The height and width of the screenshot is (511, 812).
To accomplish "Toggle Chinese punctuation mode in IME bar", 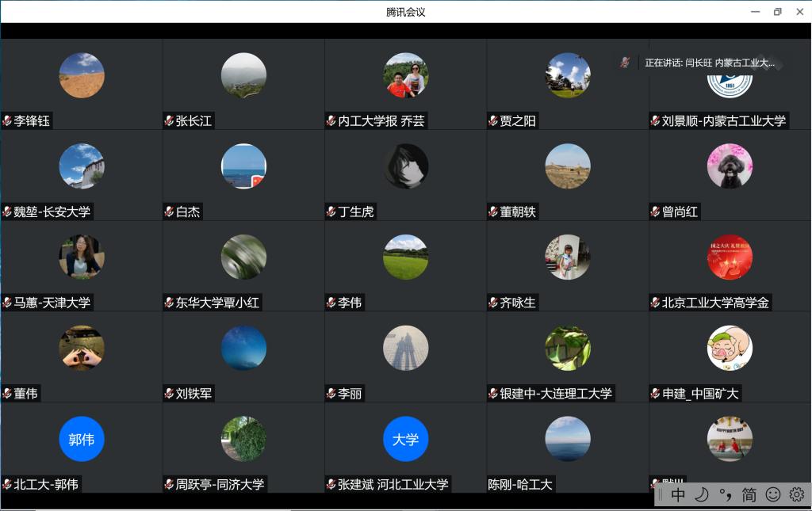I will pyautogui.click(x=726, y=495).
